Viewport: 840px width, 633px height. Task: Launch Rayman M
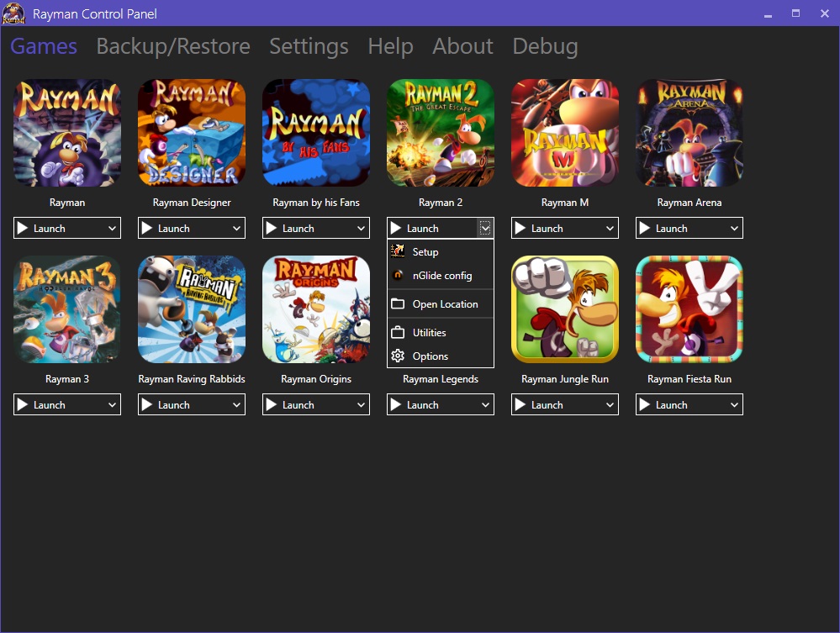point(557,228)
